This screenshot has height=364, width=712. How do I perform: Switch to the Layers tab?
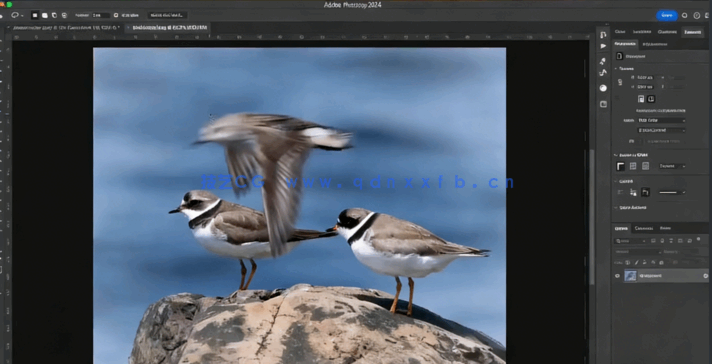click(x=620, y=228)
